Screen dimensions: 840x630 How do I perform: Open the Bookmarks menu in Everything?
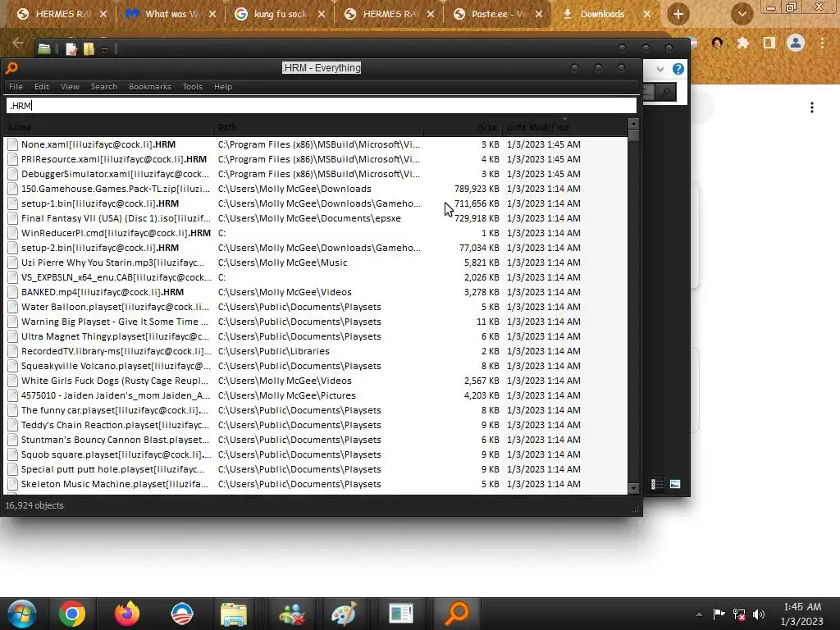(149, 86)
